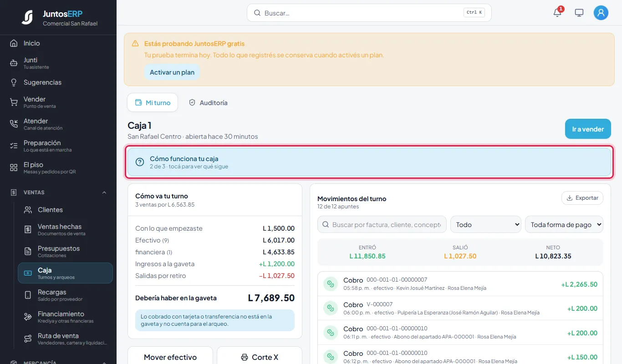Select the Cobro V-000007 row
This screenshot has height=364, width=622.
[x=460, y=308]
